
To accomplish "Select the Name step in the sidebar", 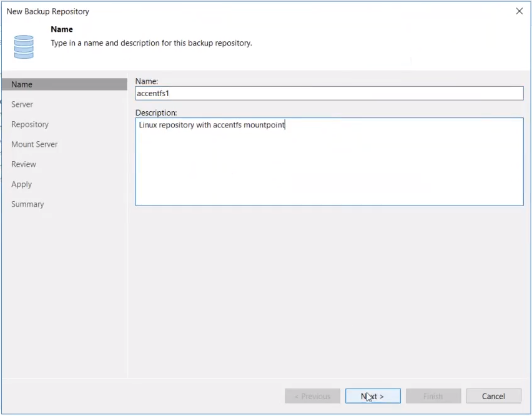I will click(x=22, y=84).
